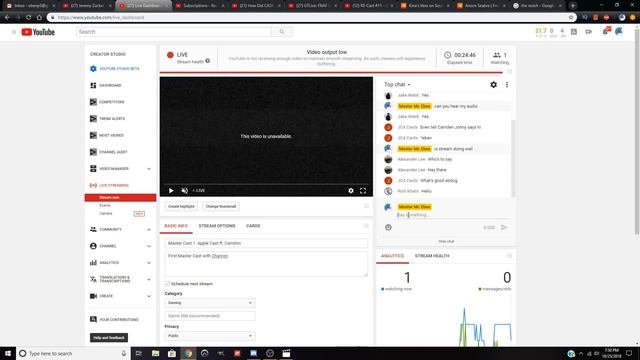The width and height of the screenshot is (640, 360).
Task: Open Trend Alerts in the sidebar
Action: (x=108, y=118)
